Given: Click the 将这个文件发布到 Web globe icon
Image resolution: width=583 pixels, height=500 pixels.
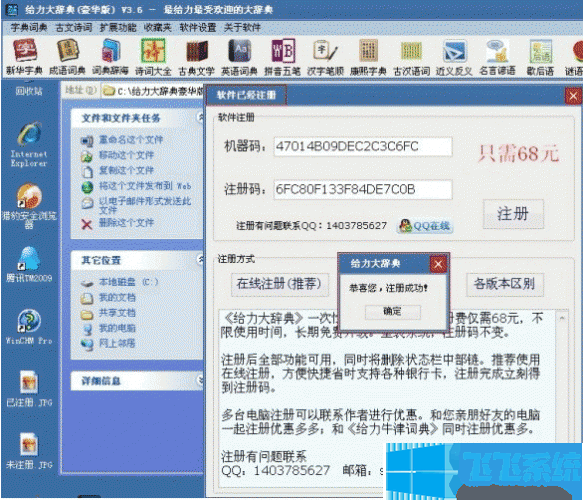Looking at the screenshot, I should (x=87, y=187).
